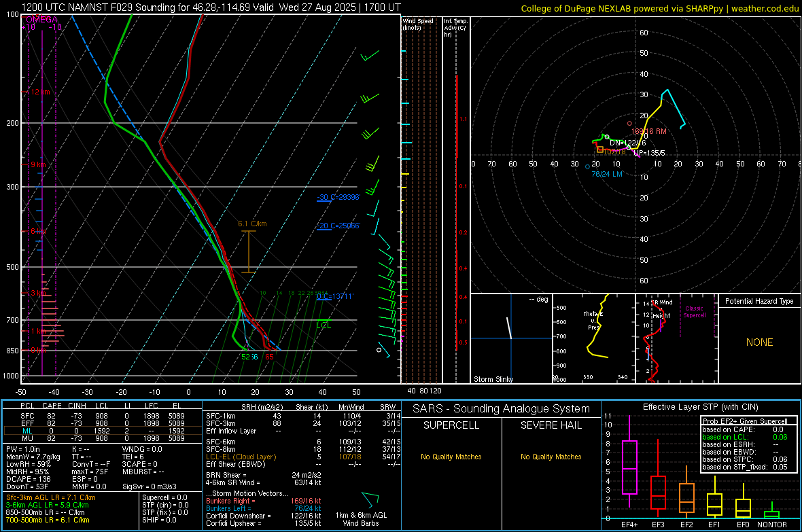
Task: Select the MU parcel row
Action: (101, 438)
